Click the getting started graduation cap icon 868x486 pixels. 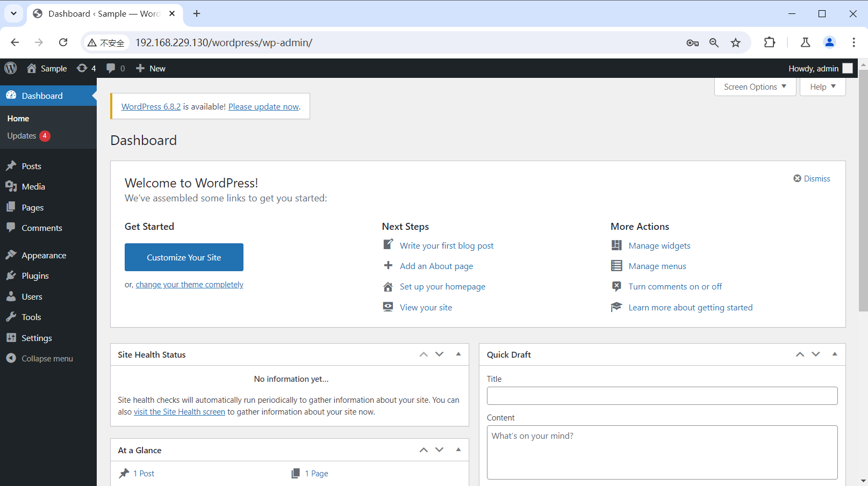[616, 307]
